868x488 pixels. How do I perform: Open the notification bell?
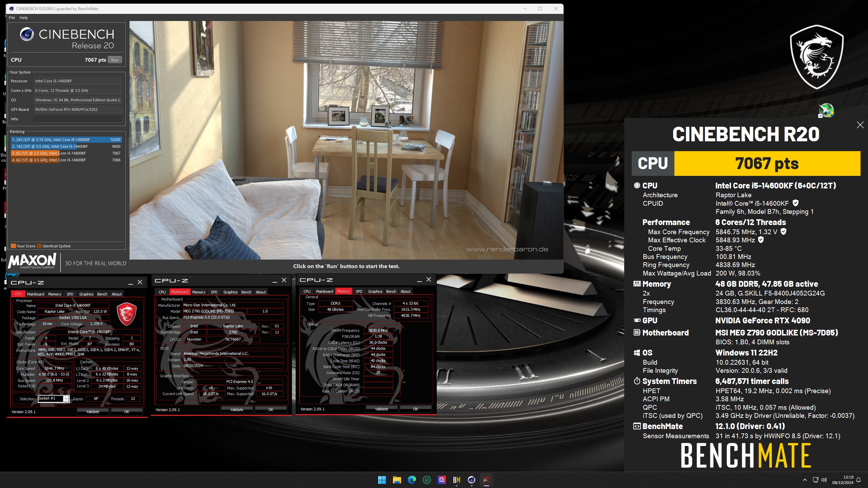pos(859,480)
